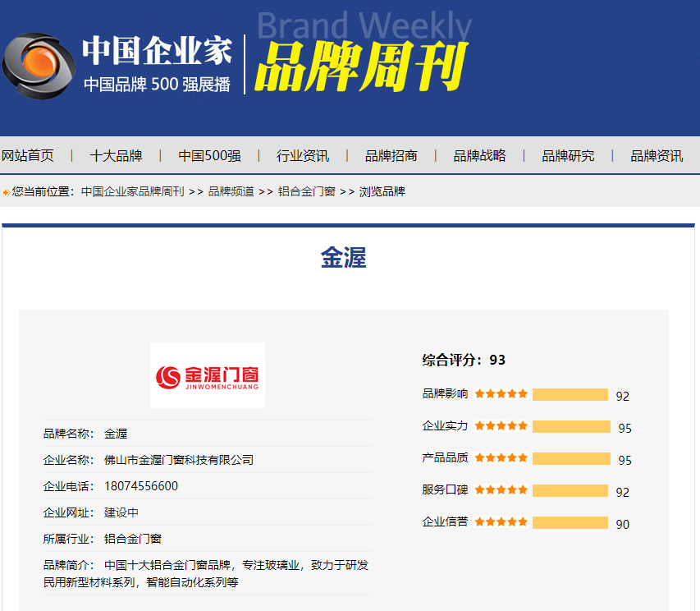Click the 浏览品牌 breadcrumb text
This screenshot has width=700, height=611.
[382, 191]
